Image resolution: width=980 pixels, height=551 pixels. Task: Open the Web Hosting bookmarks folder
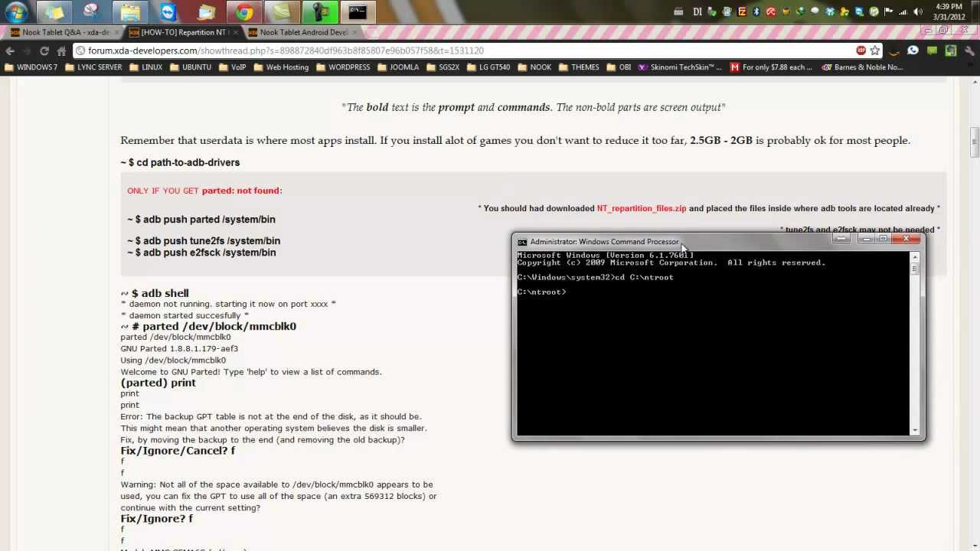click(281, 67)
